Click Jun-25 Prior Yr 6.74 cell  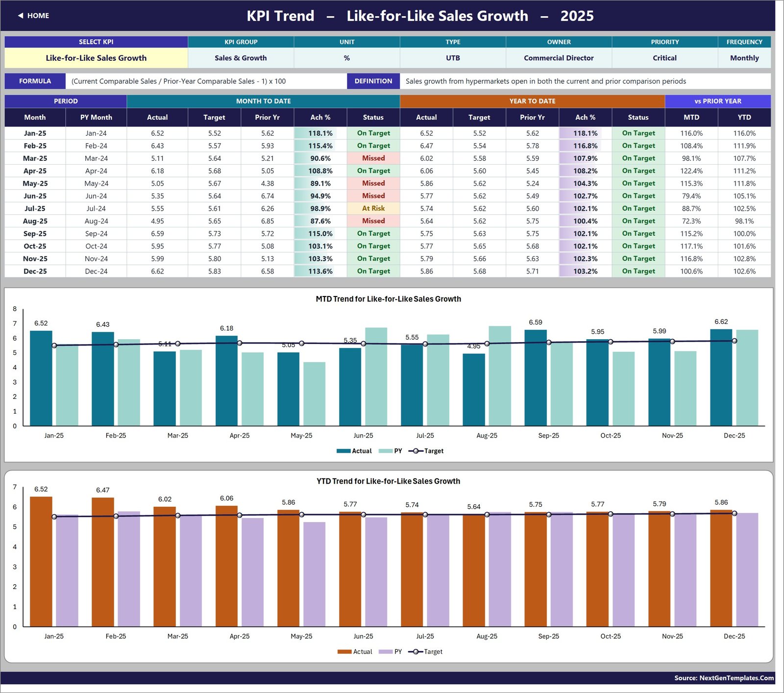point(268,196)
